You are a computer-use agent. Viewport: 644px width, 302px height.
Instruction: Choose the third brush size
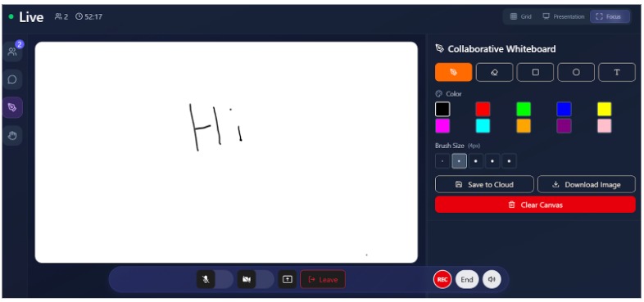[x=476, y=161]
